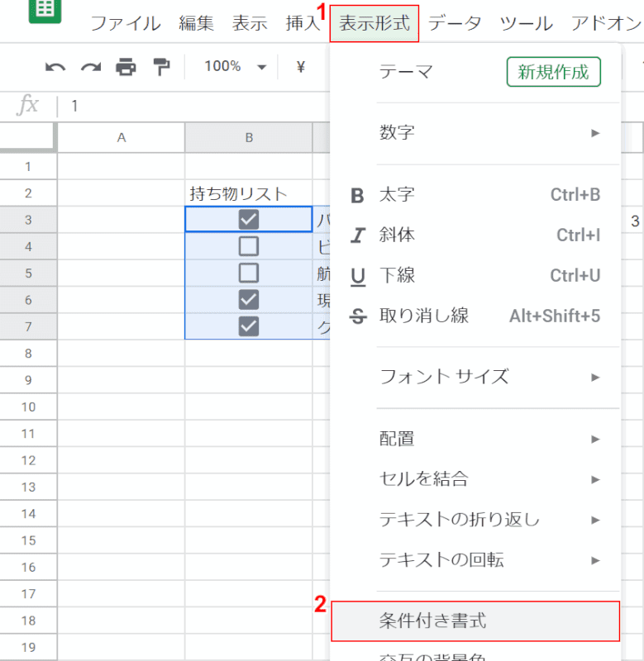644x661 pixels.
Task: Expand the セルを結合 submenu
Action: point(475,479)
